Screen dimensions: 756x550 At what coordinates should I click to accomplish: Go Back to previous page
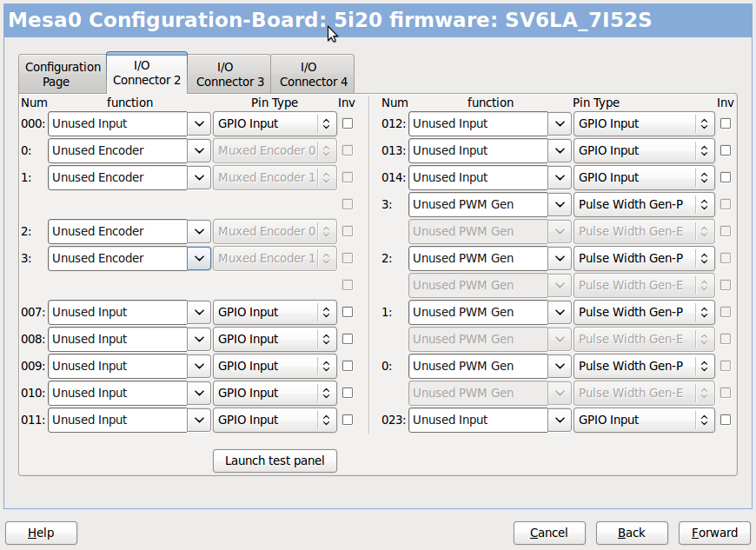[632, 533]
